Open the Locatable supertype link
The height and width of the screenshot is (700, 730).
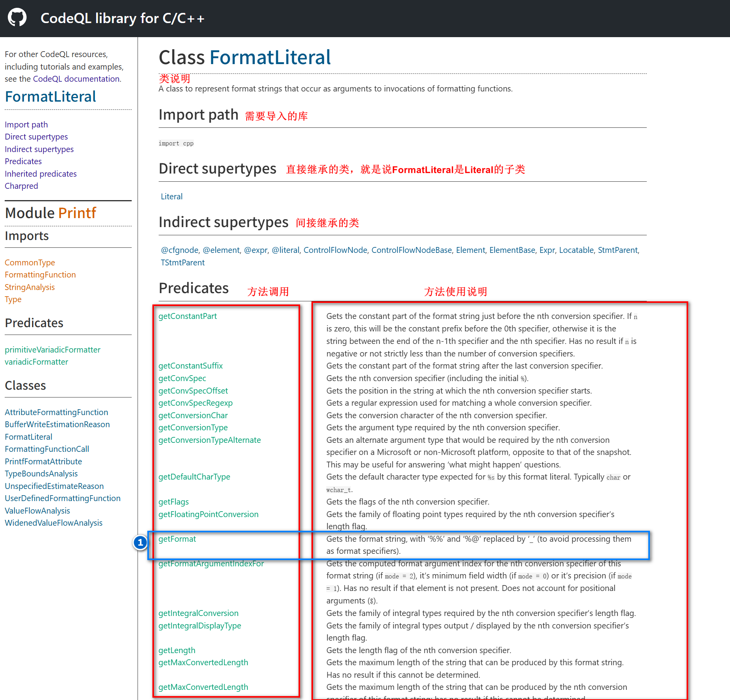[x=576, y=250]
